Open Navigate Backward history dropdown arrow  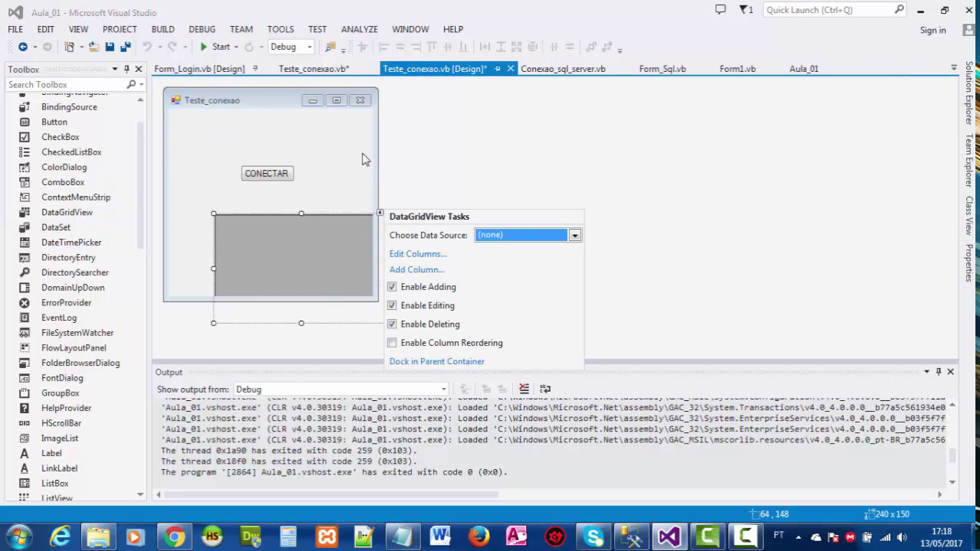click(34, 47)
